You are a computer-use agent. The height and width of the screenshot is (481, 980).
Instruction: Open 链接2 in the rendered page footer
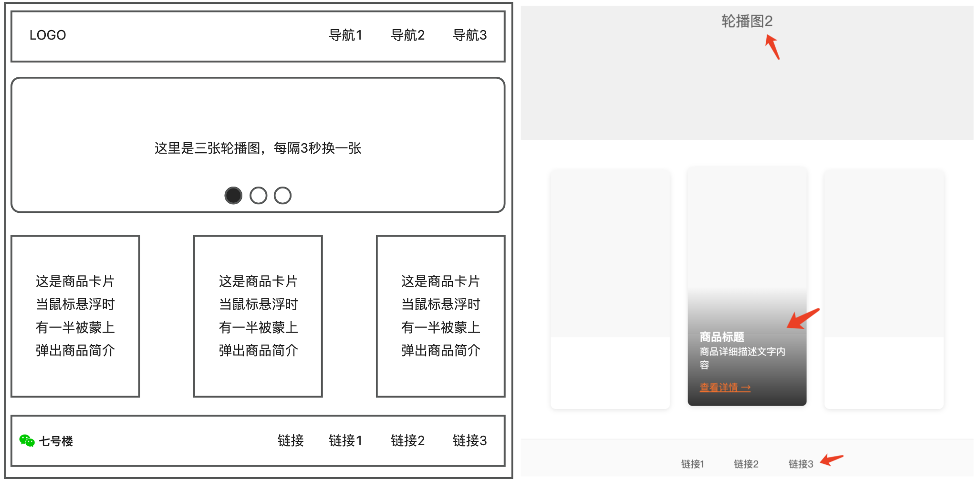[746, 464]
